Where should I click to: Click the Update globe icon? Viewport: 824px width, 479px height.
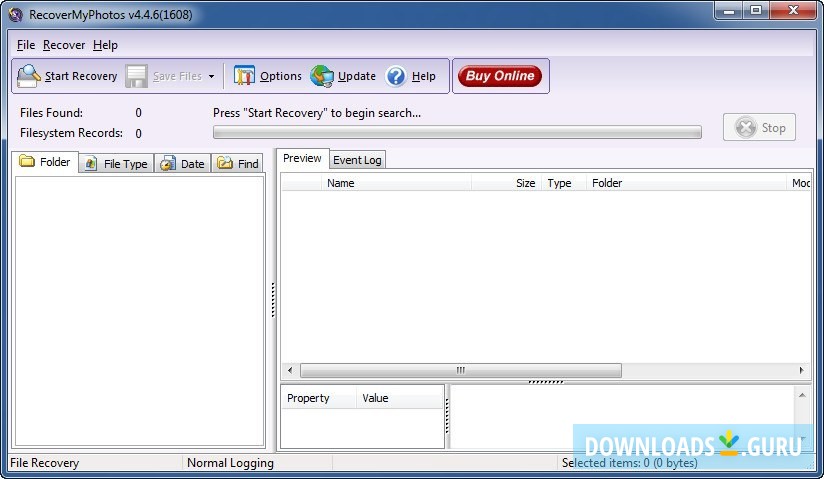322,76
